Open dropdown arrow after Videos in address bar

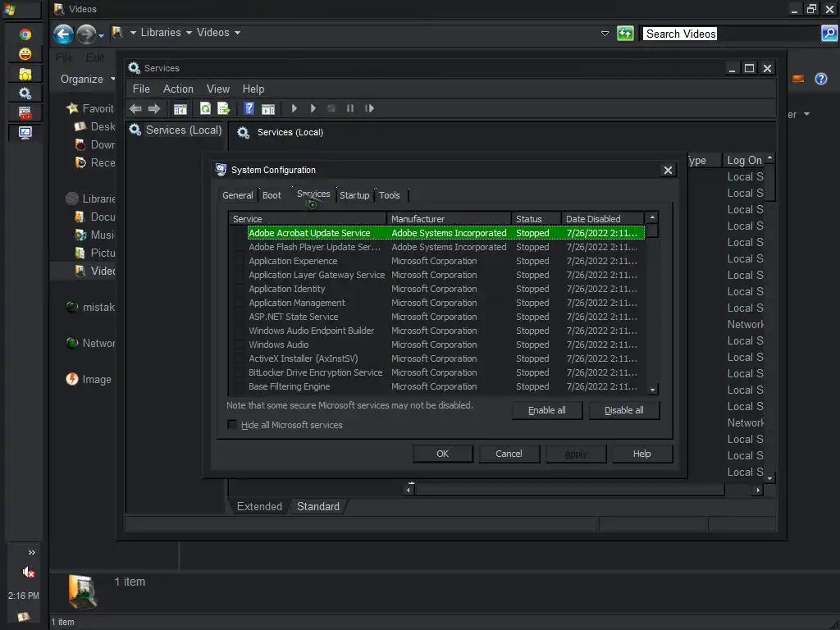237,33
